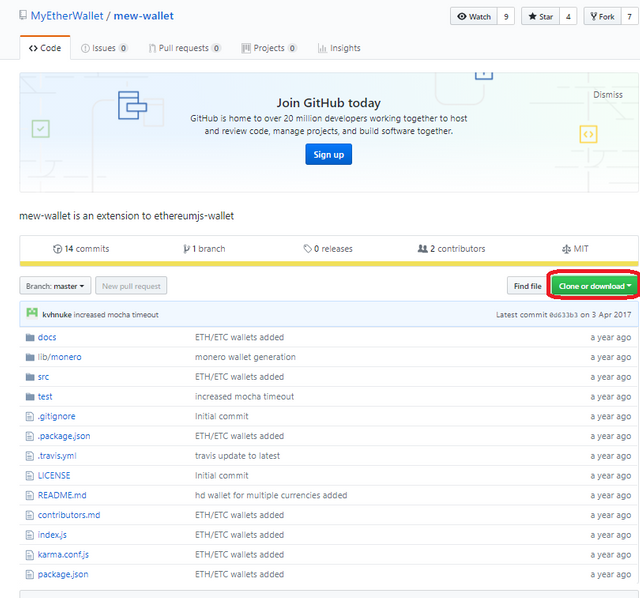Click the package.json file icon
Screen dimensions: 640x598
point(29,574)
